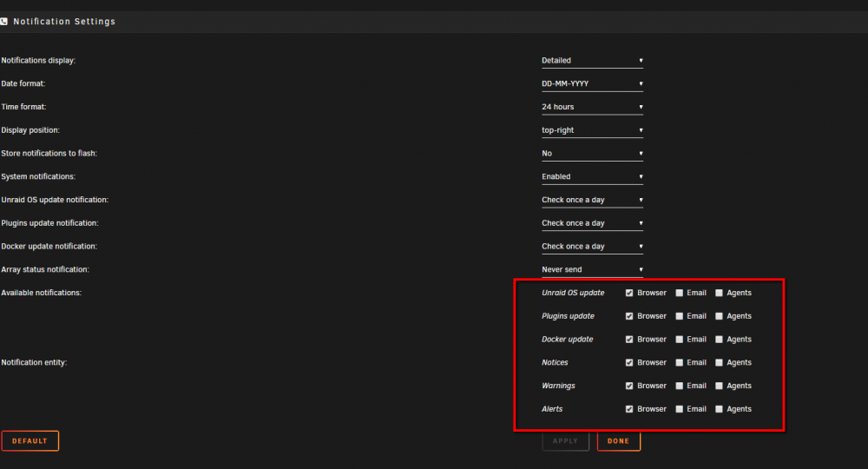Viewport: 868px width, 469px height.
Task: Click the 'Notices' row heading
Action: [x=555, y=363]
